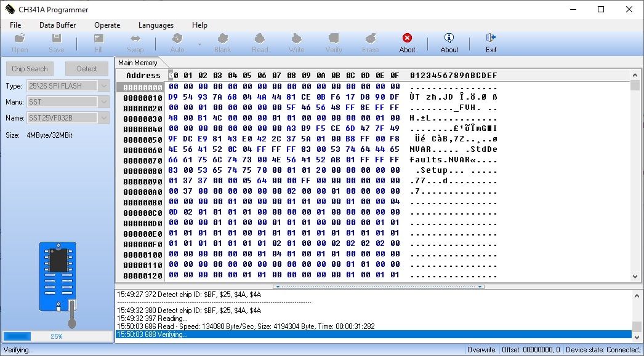Screen dimensions: 644x356
Task: Open the Operate menu
Action: [x=107, y=25]
